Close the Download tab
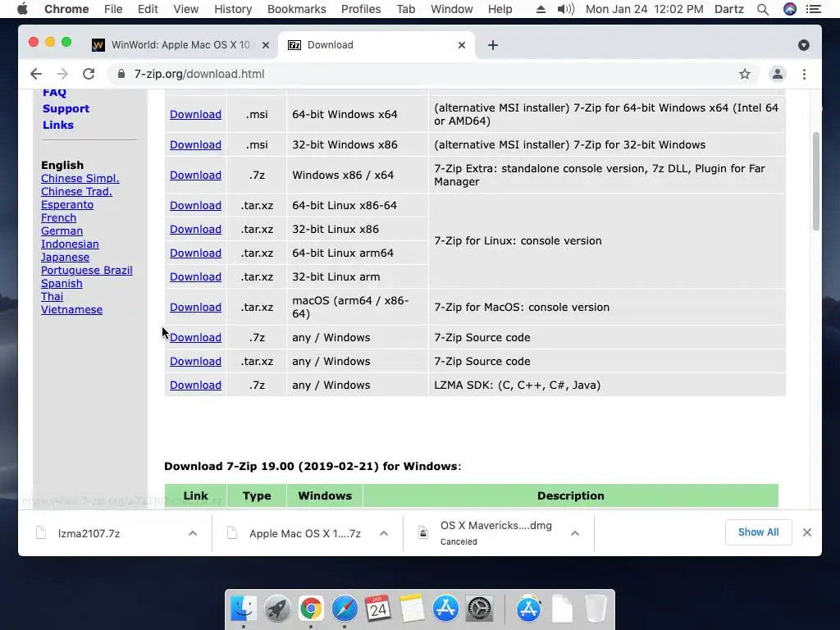The image size is (840, 630). click(462, 45)
